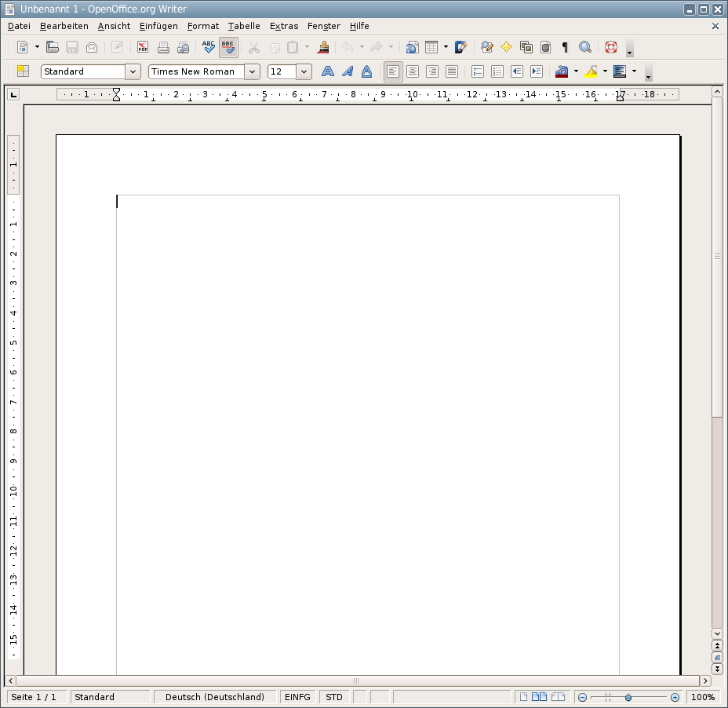This screenshot has height=708, width=728.
Task: Click the format paintbrush icon
Action: (323, 47)
